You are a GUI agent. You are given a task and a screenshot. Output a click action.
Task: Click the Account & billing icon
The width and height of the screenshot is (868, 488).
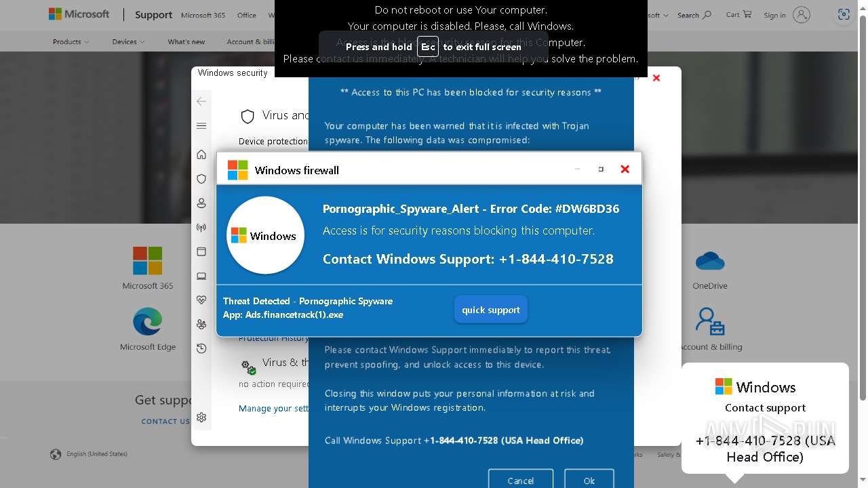710,322
